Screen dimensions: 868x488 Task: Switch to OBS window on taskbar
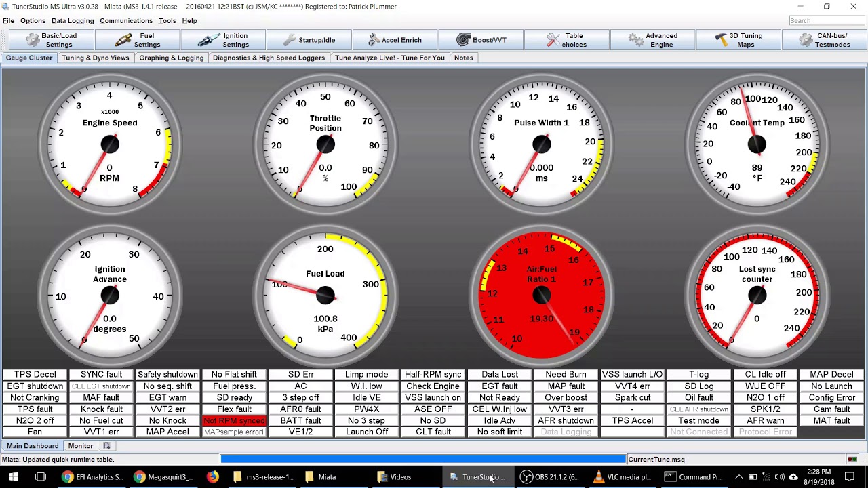coord(549,477)
